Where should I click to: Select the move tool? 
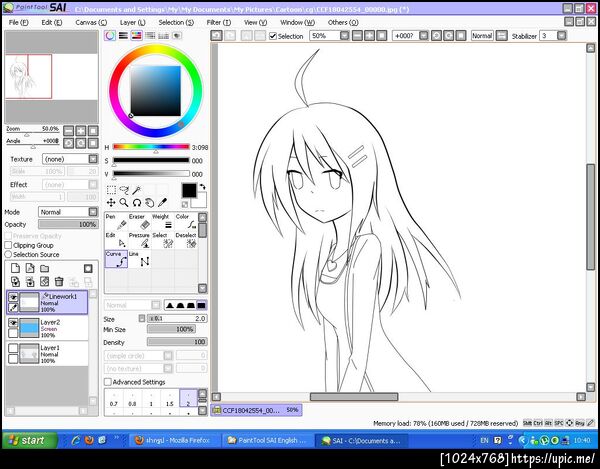[x=111, y=203]
